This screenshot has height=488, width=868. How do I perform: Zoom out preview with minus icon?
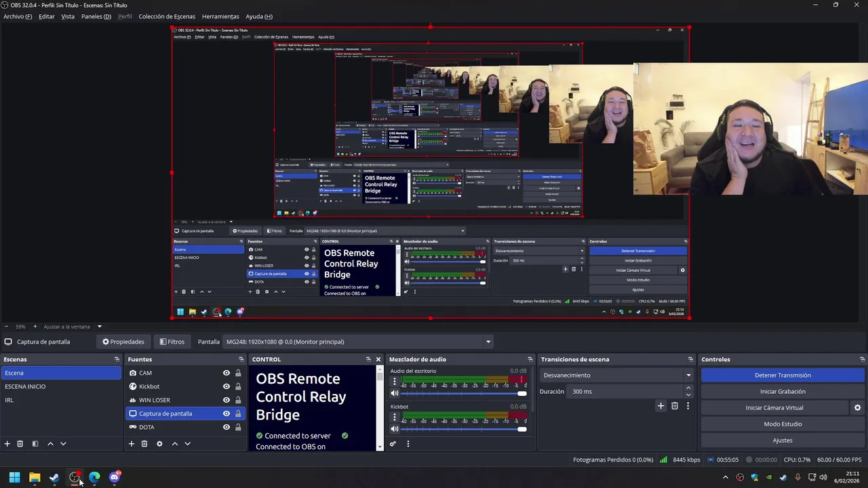5,327
